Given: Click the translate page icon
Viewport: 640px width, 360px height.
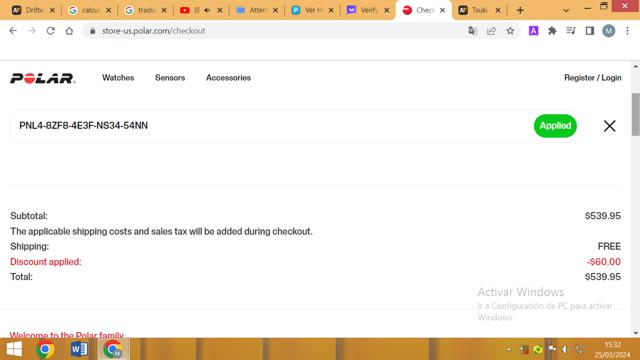Looking at the screenshot, I should click(x=472, y=31).
